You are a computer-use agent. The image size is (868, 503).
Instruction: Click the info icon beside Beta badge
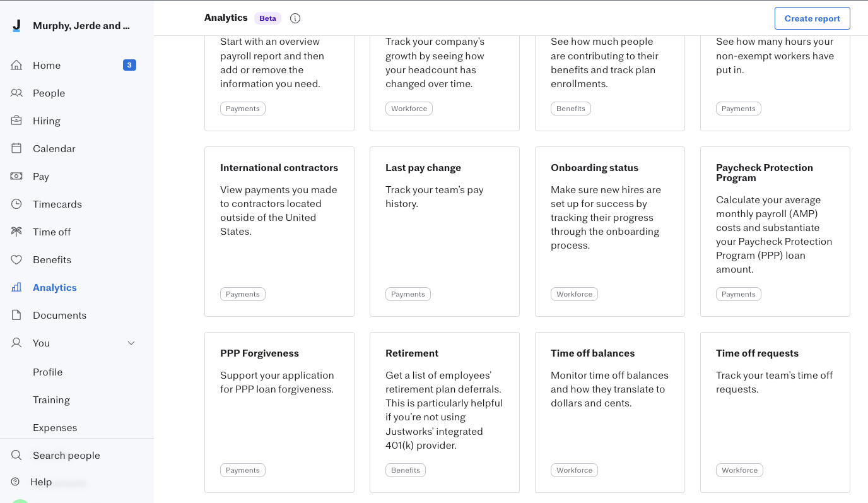295,18
